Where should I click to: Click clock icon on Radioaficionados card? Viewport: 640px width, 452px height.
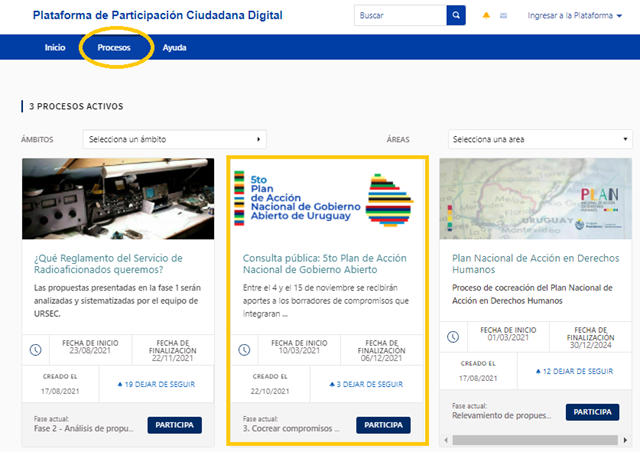pos(36,350)
